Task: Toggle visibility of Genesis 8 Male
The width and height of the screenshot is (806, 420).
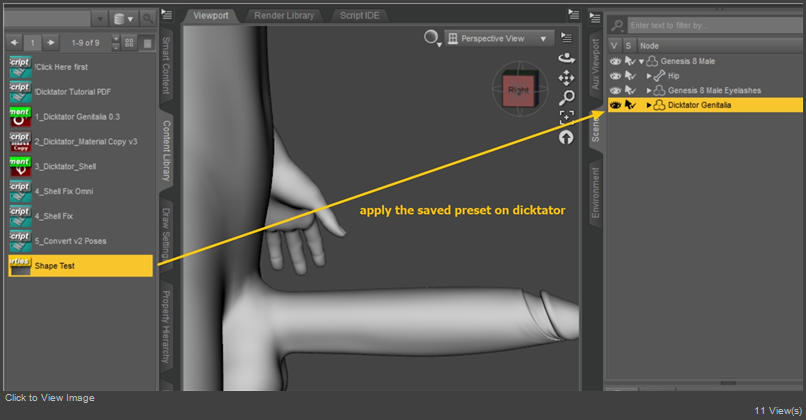Action: 615,61
